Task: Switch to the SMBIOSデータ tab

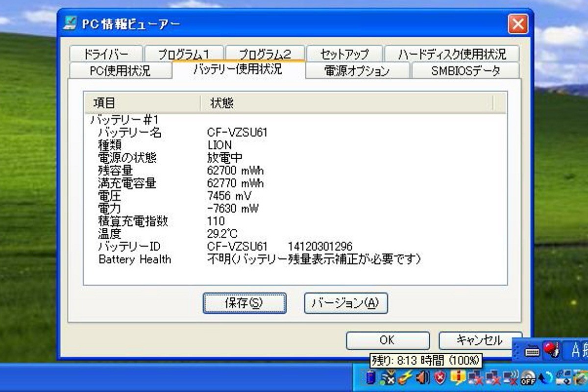Action: (x=465, y=71)
